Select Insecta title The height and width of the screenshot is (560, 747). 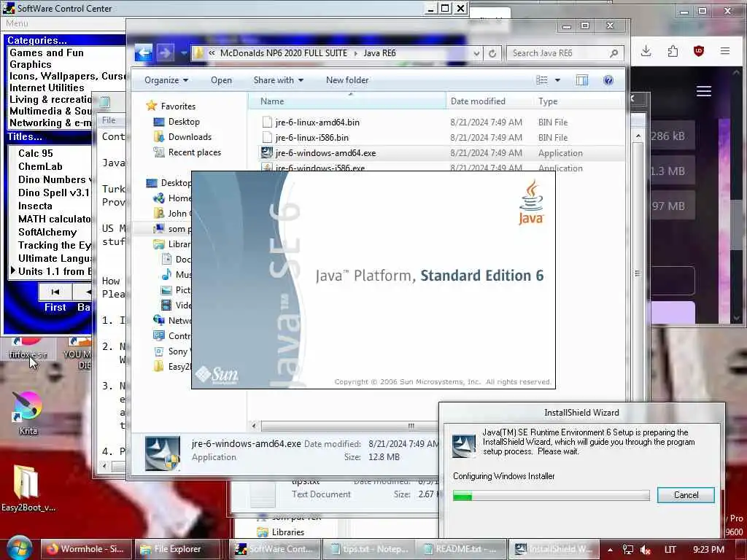click(35, 206)
